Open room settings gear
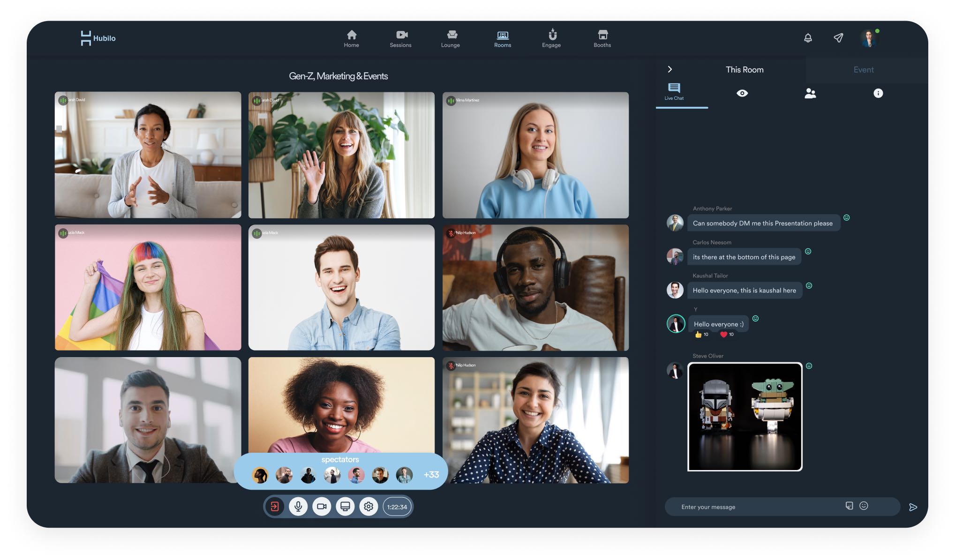The width and height of the screenshot is (955, 560). 368,507
